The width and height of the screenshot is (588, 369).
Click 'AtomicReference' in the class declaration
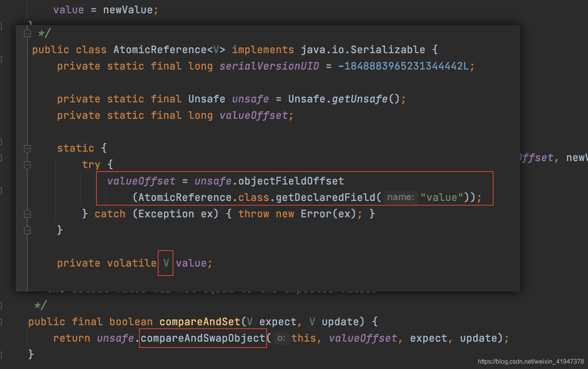(160, 50)
